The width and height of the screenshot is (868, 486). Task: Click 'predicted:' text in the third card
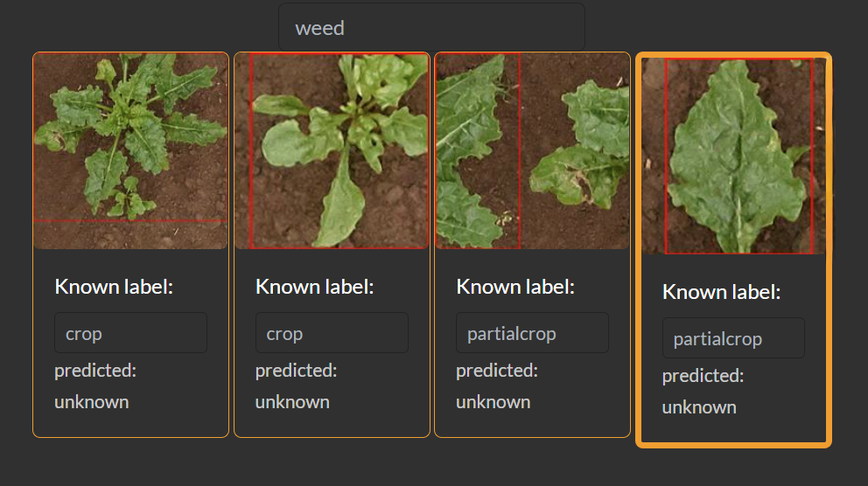497,371
